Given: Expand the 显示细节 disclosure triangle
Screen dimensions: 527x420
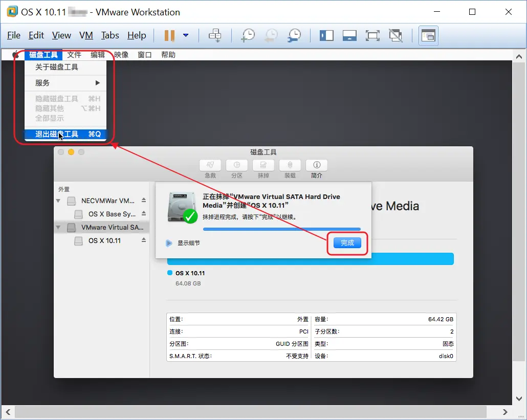Looking at the screenshot, I should tap(169, 243).
